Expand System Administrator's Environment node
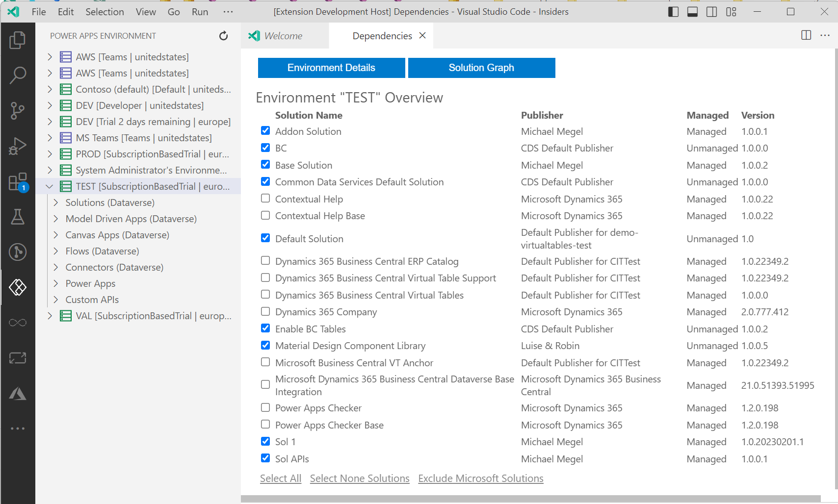 pos(50,170)
